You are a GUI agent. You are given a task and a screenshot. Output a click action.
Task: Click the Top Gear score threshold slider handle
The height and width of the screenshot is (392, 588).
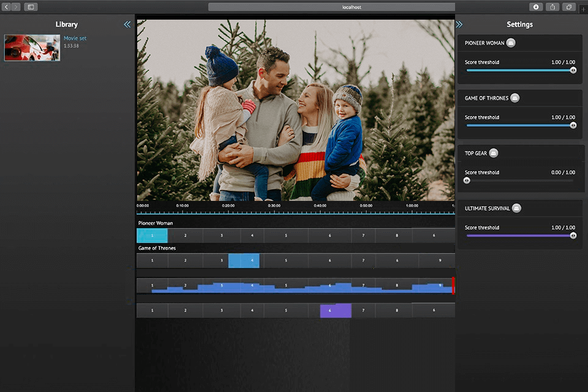pos(467,181)
